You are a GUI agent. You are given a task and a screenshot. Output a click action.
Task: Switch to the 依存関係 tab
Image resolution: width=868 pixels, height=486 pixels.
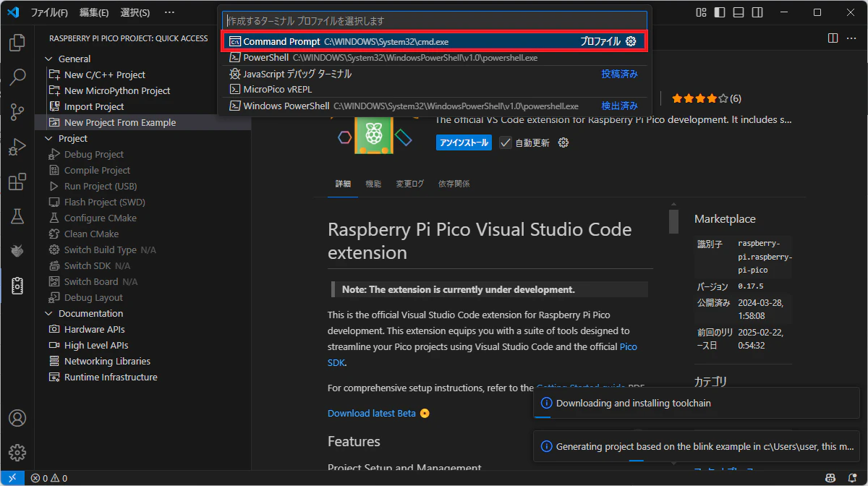[454, 184]
